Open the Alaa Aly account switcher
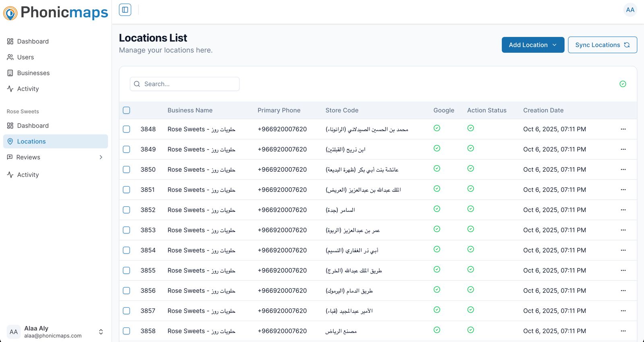The image size is (644, 342). pyautogui.click(x=101, y=332)
